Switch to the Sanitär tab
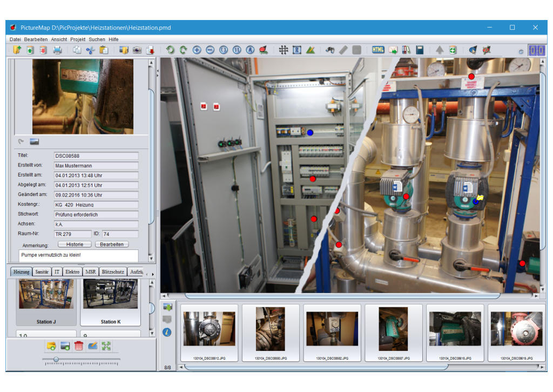This screenshot has width=553, height=392. 42,272
